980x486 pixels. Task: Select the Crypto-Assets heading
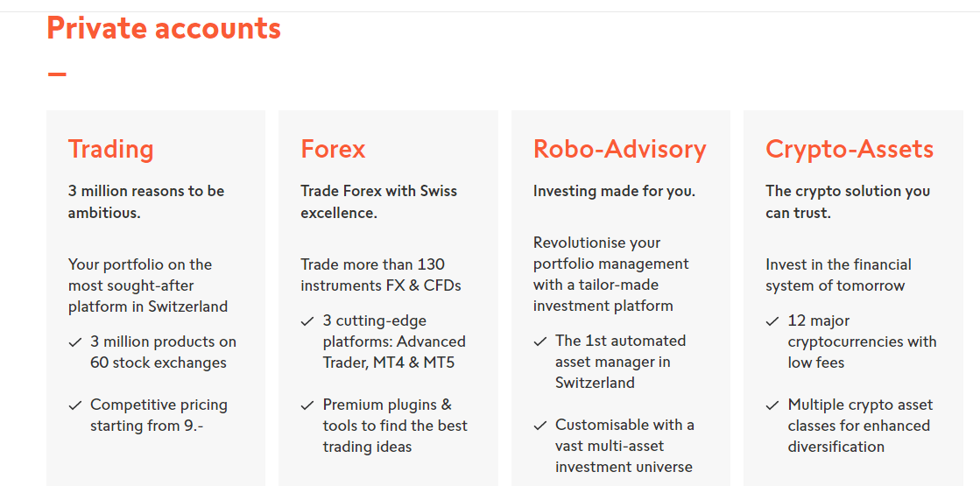(850, 150)
